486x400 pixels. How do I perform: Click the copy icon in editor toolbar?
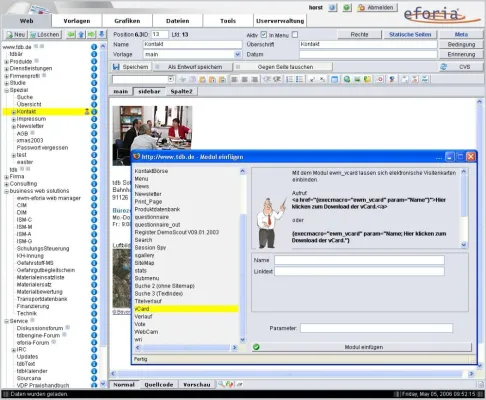pos(193,79)
